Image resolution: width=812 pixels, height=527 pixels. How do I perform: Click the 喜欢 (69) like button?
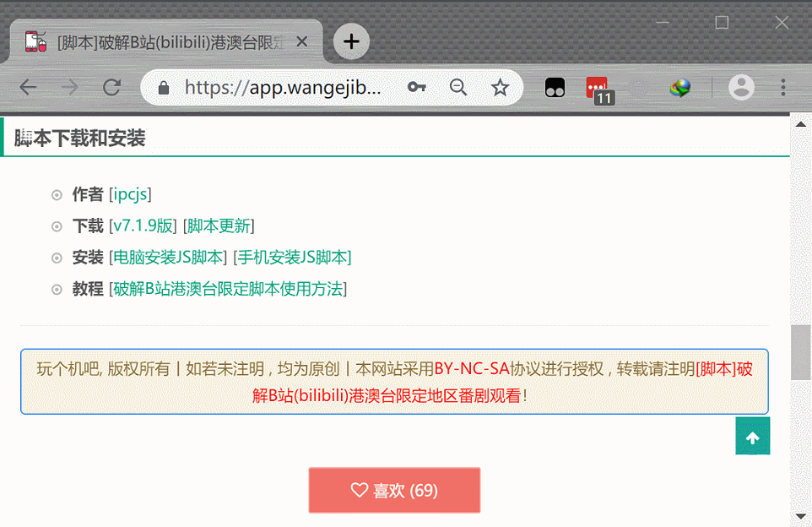[395, 490]
